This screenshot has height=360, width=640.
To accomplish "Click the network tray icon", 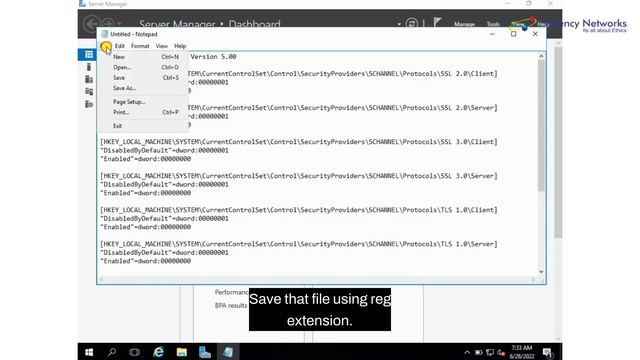I will (490, 352).
